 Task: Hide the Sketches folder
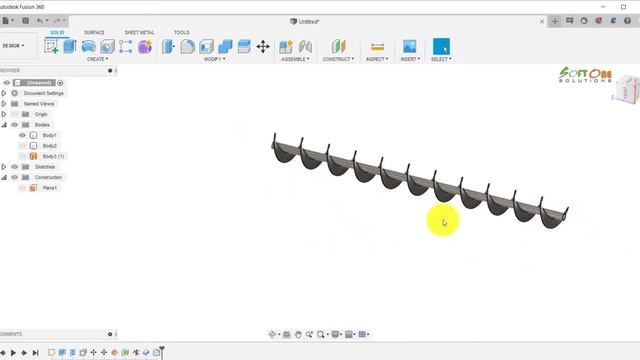(15, 167)
